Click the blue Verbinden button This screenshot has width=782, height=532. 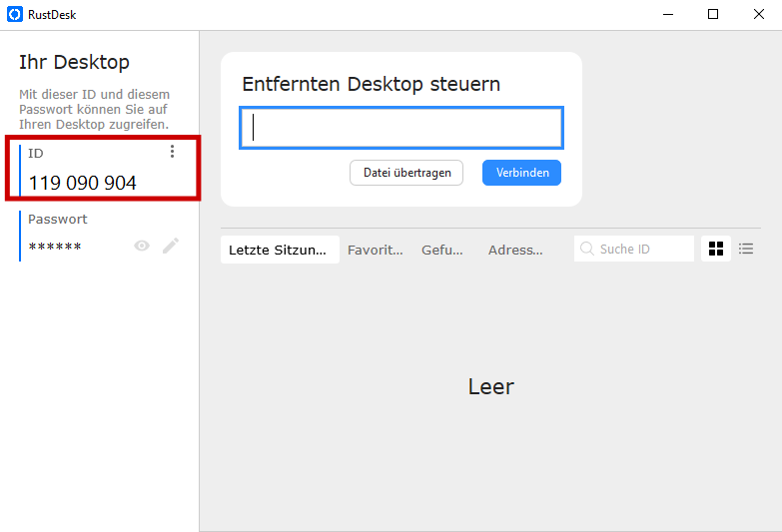pyautogui.click(x=521, y=173)
